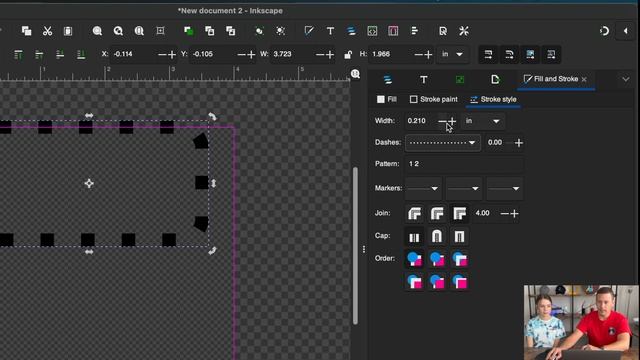This screenshot has width=640, height=360.
Task: Group selected objects icon
Action: coord(259,31)
